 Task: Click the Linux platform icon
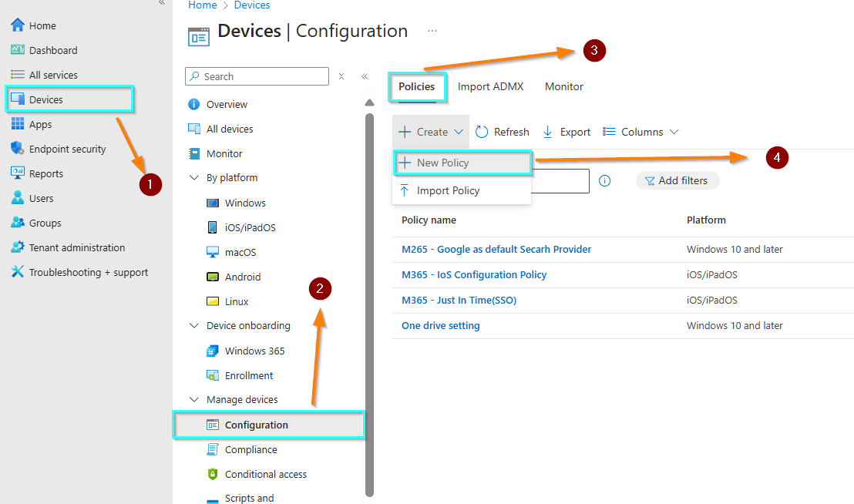[x=213, y=301]
